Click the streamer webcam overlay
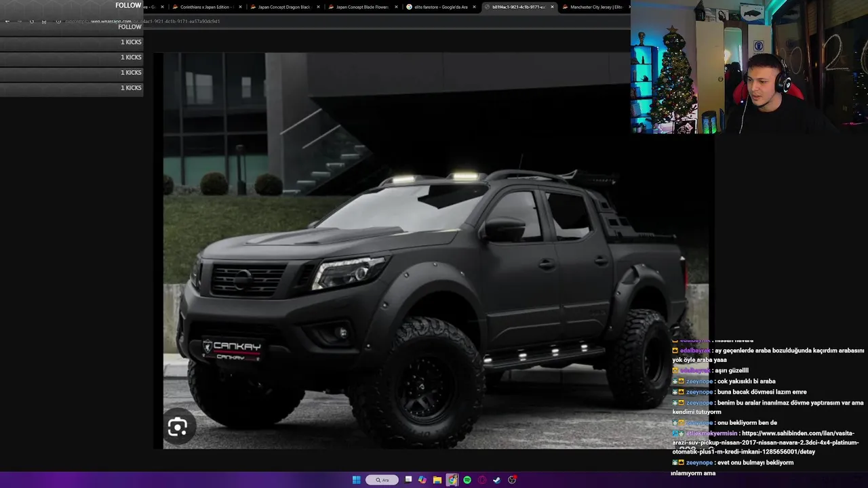868x488 pixels. [x=749, y=66]
